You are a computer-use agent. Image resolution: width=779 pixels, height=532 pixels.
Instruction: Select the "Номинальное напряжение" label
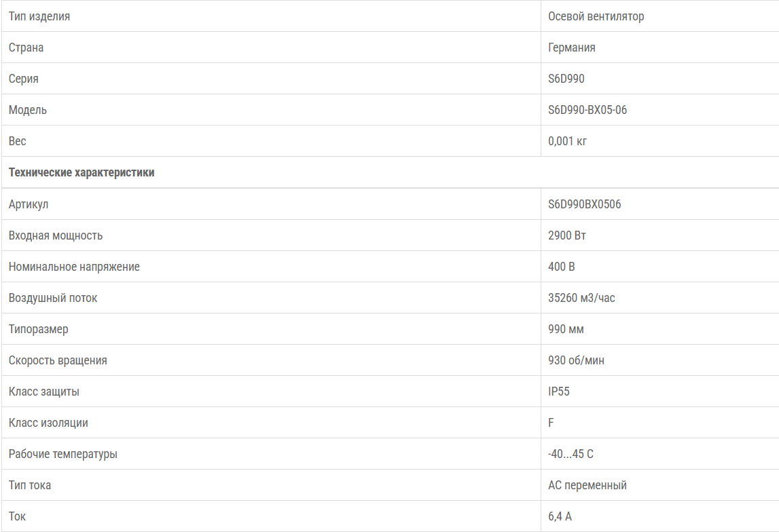point(74,267)
